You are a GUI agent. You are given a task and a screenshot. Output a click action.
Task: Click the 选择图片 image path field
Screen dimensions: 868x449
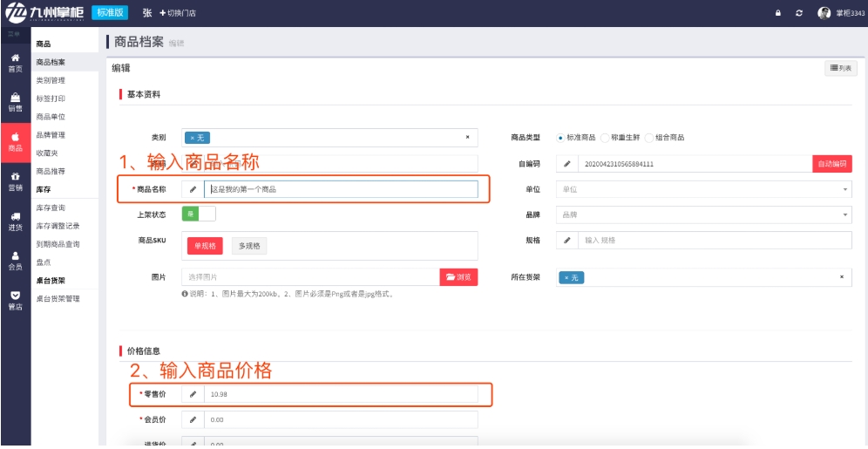pyautogui.click(x=311, y=277)
